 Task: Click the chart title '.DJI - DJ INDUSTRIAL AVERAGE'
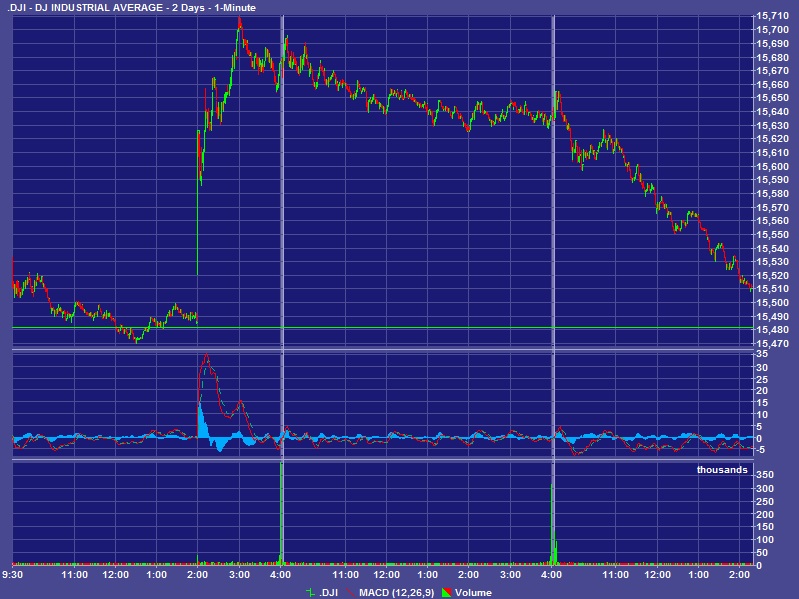click(x=85, y=8)
